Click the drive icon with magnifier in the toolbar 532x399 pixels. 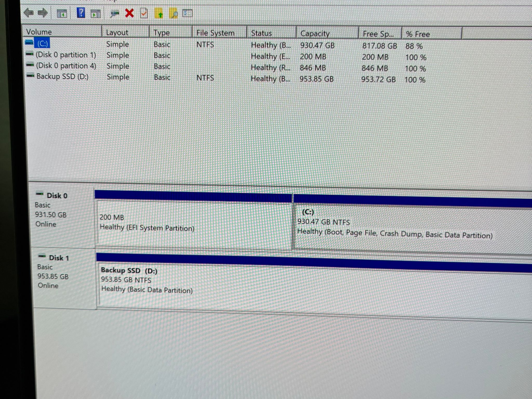[114, 14]
